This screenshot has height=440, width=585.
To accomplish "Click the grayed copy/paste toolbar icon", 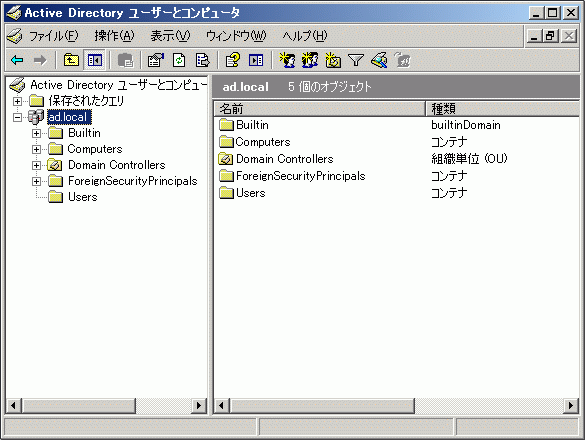I will 126,60.
